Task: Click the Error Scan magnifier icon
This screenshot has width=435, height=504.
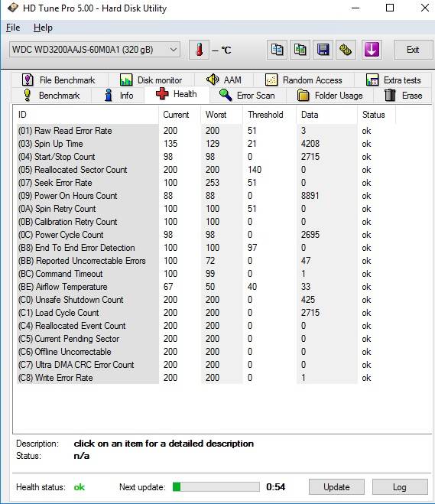Action: pyautogui.click(x=226, y=95)
